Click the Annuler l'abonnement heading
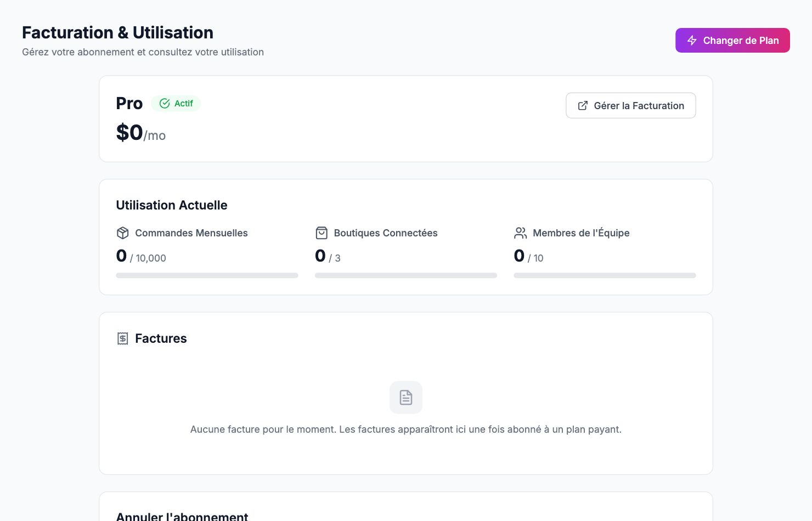The height and width of the screenshot is (521, 812). 182,517
